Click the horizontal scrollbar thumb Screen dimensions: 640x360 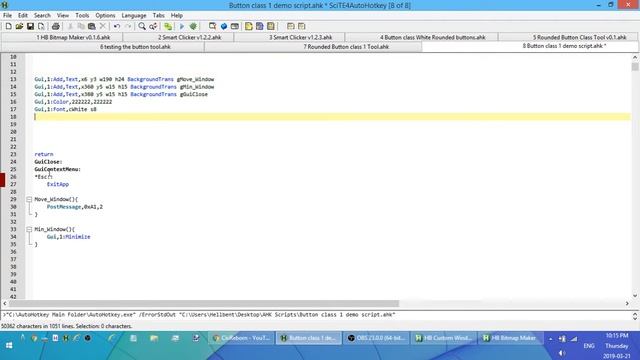point(204,303)
